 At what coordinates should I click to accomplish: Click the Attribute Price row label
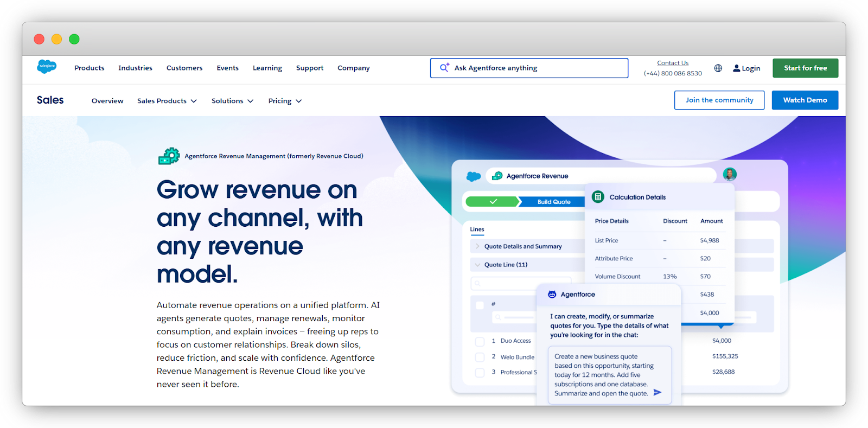tap(614, 258)
